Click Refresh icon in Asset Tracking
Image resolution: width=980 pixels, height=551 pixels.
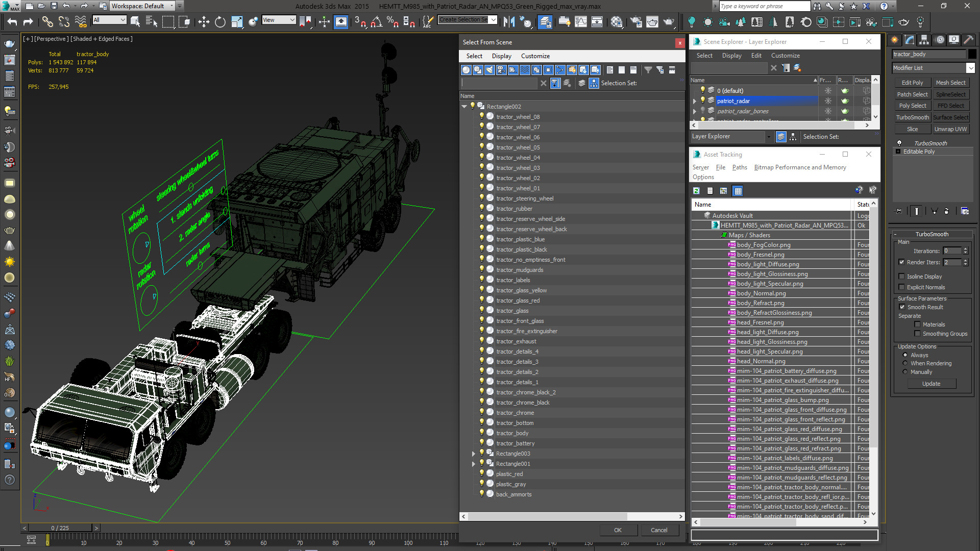(696, 191)
